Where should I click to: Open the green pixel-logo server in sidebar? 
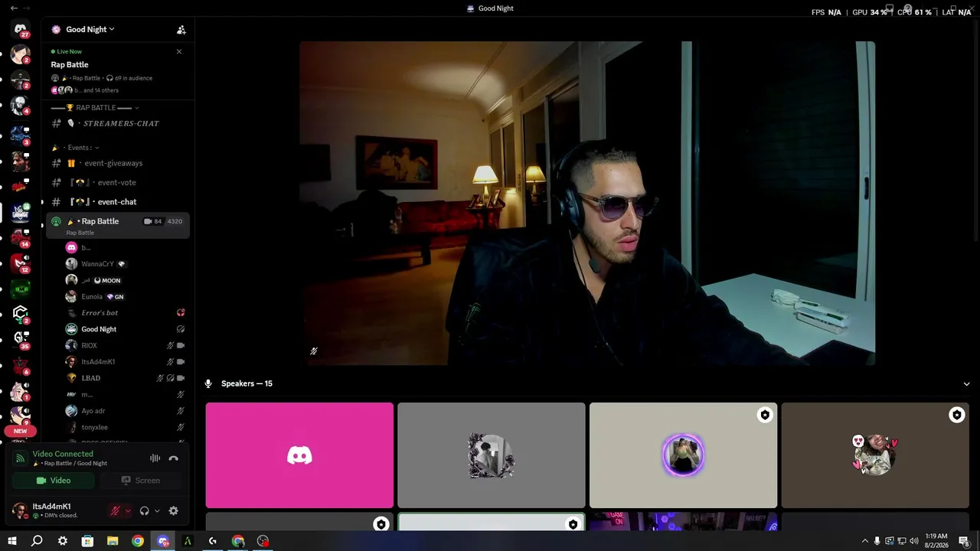(x=21, y=289)
